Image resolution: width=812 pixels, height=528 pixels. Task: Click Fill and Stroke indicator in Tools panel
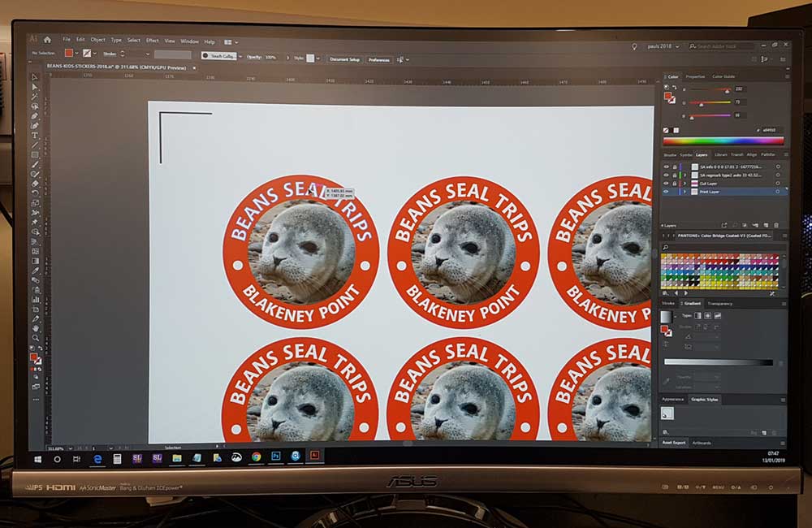pyautogui.click(x=35, y=358)
